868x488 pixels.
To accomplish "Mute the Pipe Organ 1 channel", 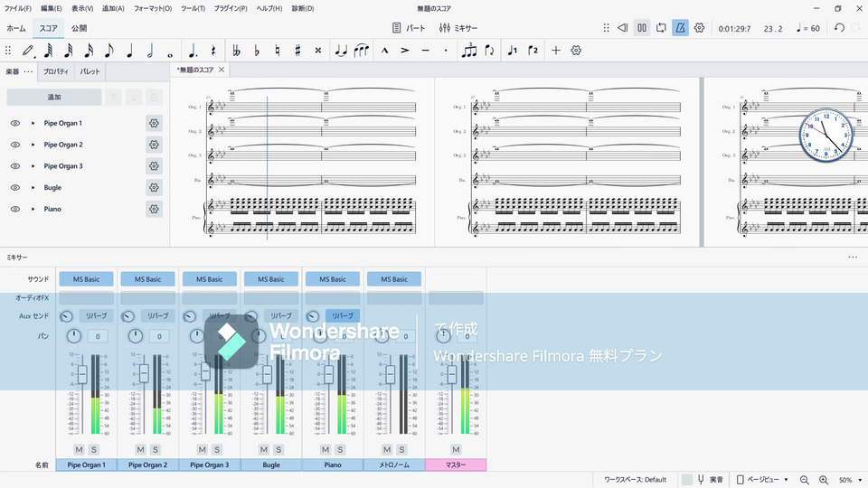I will click(80, 450).
